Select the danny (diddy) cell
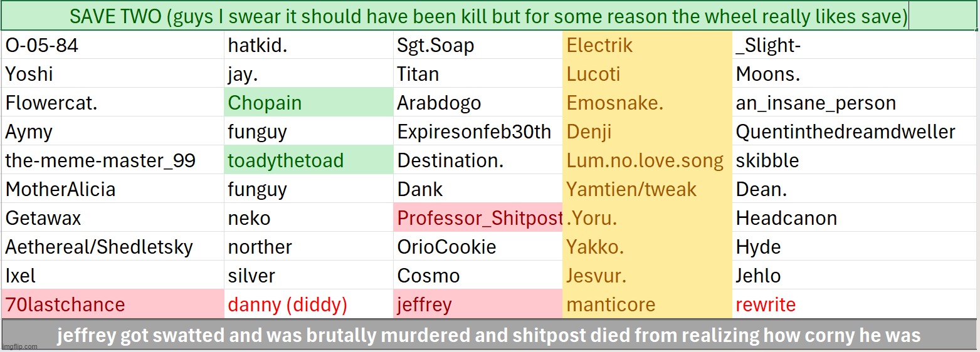 (308, 304)
